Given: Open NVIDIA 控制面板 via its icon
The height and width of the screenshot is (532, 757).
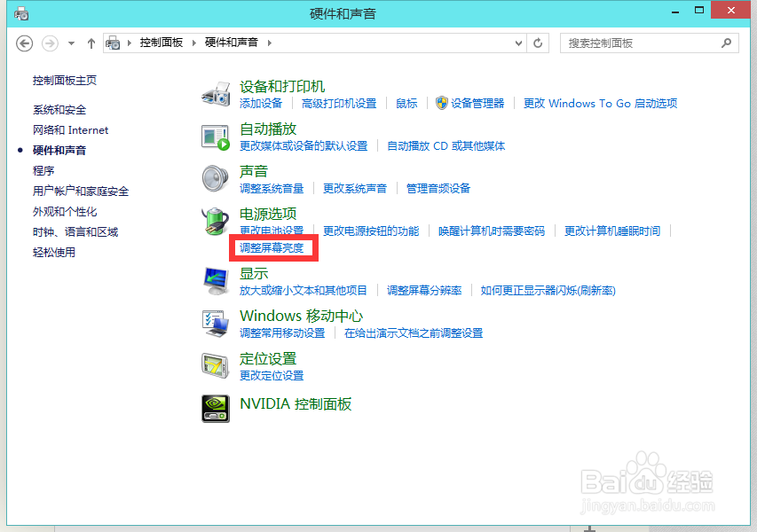Looking at the screenshot, I should pyautogui.click(x=215, y=408).
